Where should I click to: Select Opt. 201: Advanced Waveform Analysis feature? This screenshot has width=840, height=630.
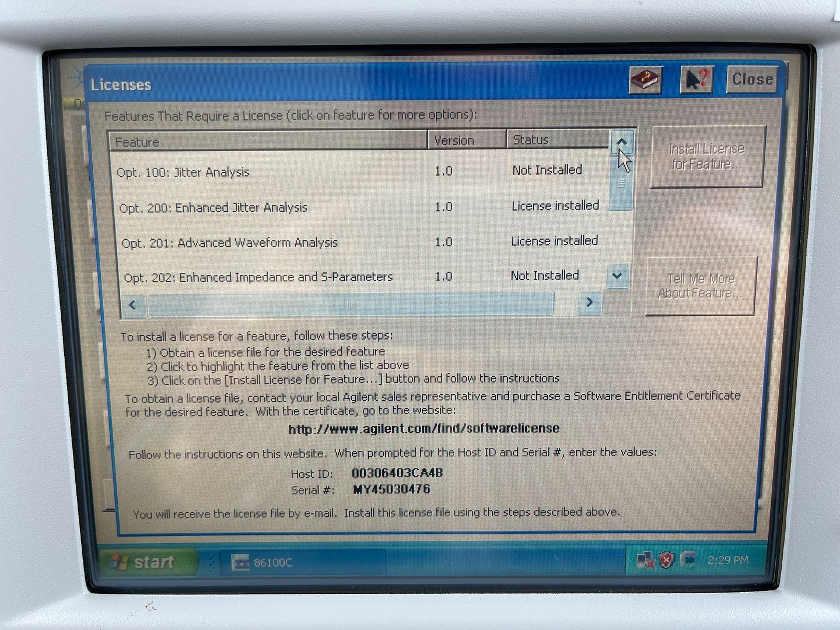362,242
